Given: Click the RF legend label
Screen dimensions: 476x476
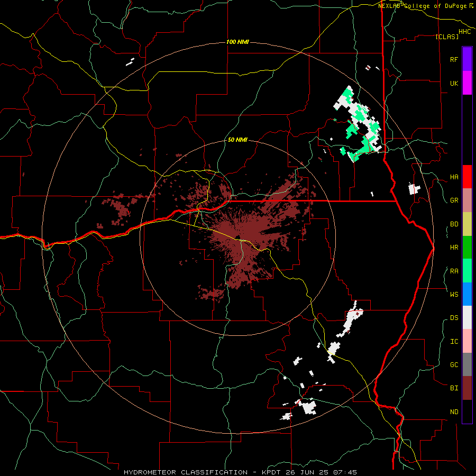Looking at the screenshot, I should coord(454,59).
